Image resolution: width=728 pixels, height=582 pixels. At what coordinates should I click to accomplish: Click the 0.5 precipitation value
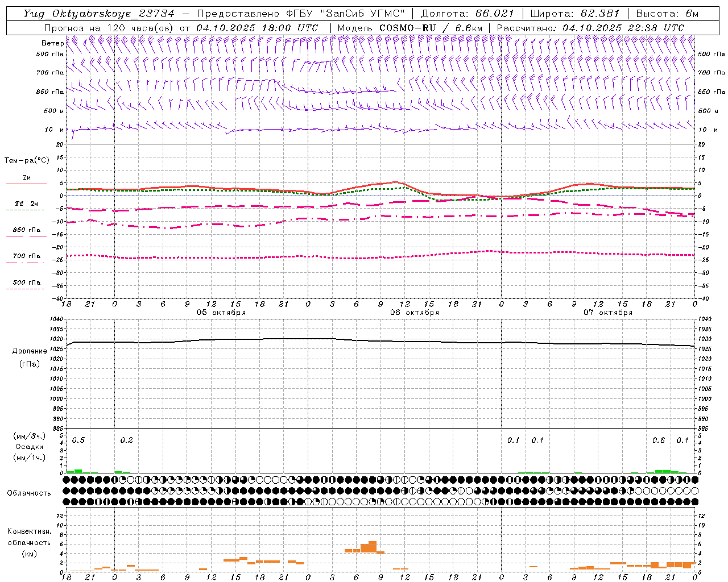(x=78, y=440)
